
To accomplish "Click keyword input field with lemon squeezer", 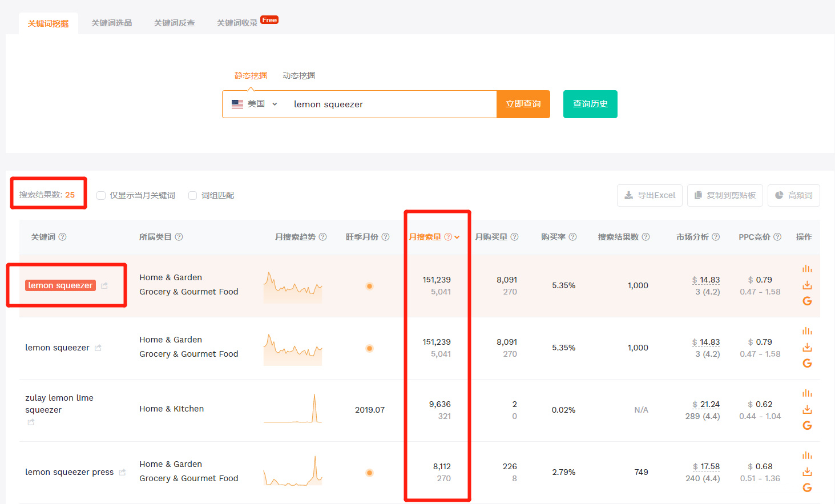I will point(388,104).
